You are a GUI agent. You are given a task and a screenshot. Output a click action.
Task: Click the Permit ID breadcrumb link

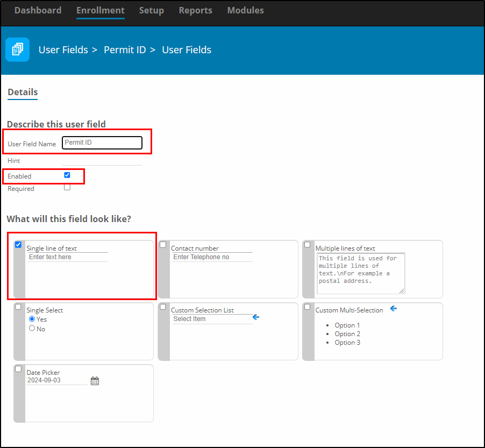[125, 50]
